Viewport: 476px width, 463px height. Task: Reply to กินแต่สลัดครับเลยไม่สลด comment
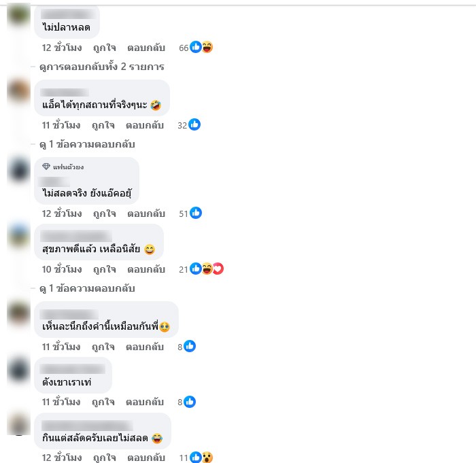point(146,458)
